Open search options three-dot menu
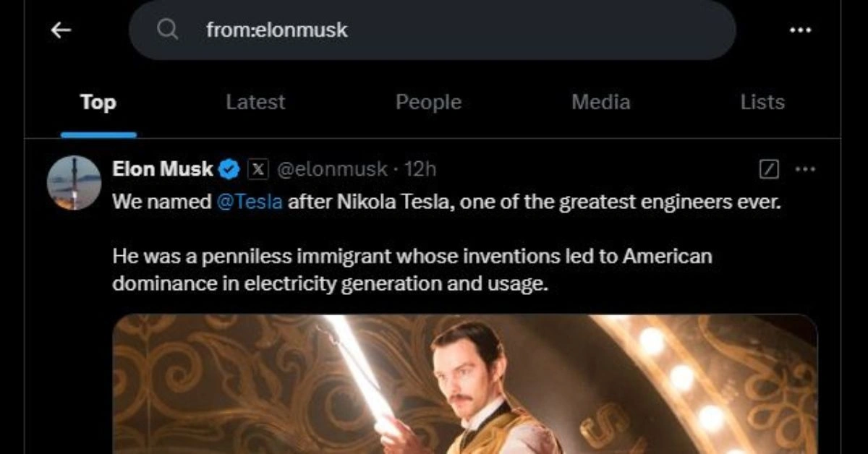This screenshot has width=868, height=454. click(x=800, y=30)
